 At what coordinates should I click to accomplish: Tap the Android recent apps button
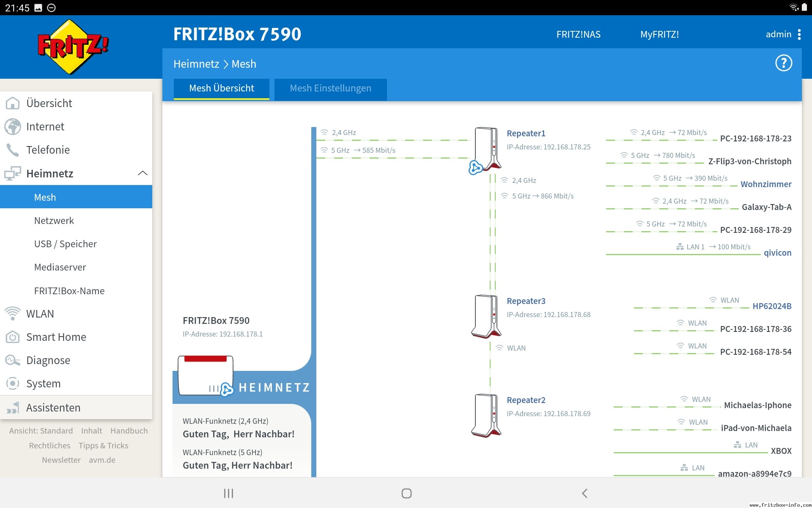(228, 493)
